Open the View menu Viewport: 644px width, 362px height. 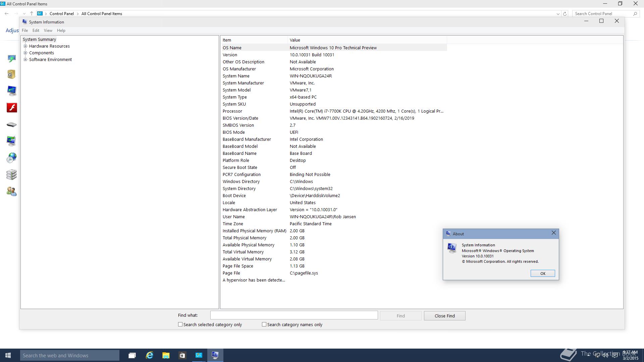tap(48, 31)
